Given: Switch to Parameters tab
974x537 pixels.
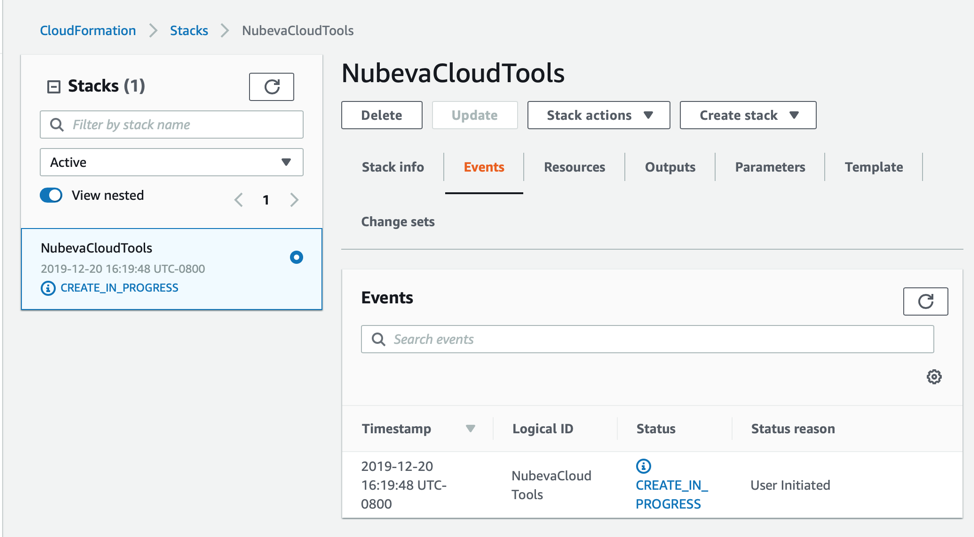Looking at the screenshot, I should [770, 167].
